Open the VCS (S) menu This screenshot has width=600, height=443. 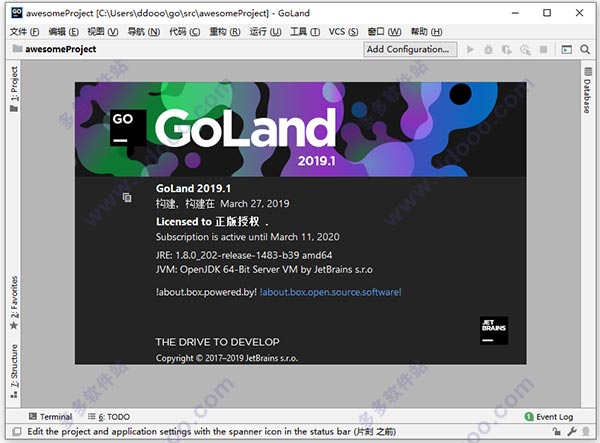[x=343, y=32]
